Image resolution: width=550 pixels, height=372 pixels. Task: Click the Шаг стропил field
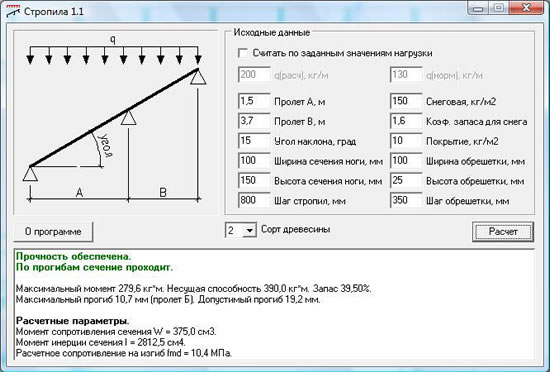[x=254, y=201]
